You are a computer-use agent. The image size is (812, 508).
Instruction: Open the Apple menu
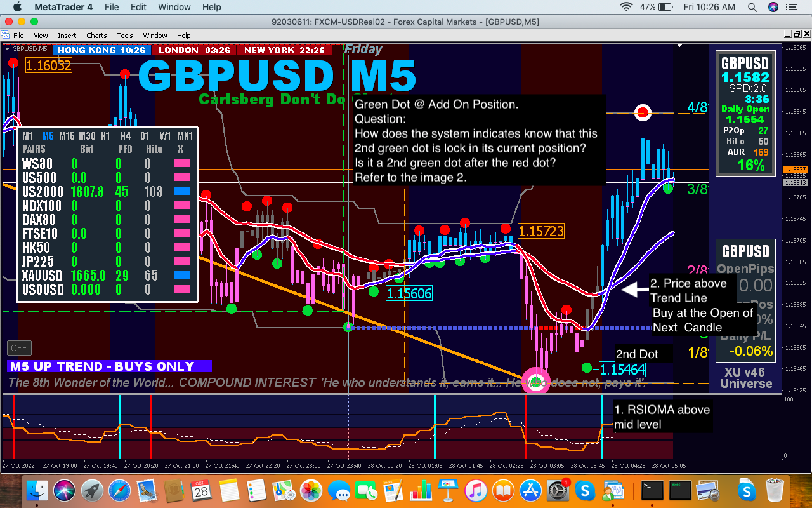coord(17,7)
